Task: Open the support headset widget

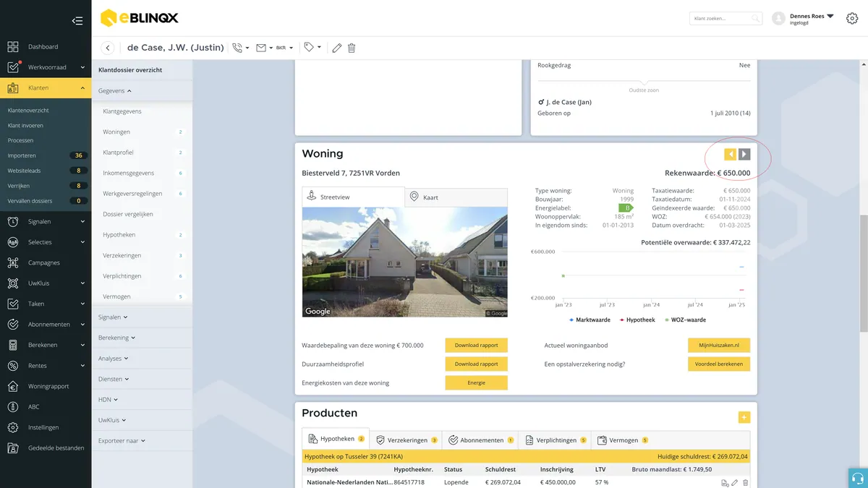Action: pyautogui.click(x=858, y=478)
